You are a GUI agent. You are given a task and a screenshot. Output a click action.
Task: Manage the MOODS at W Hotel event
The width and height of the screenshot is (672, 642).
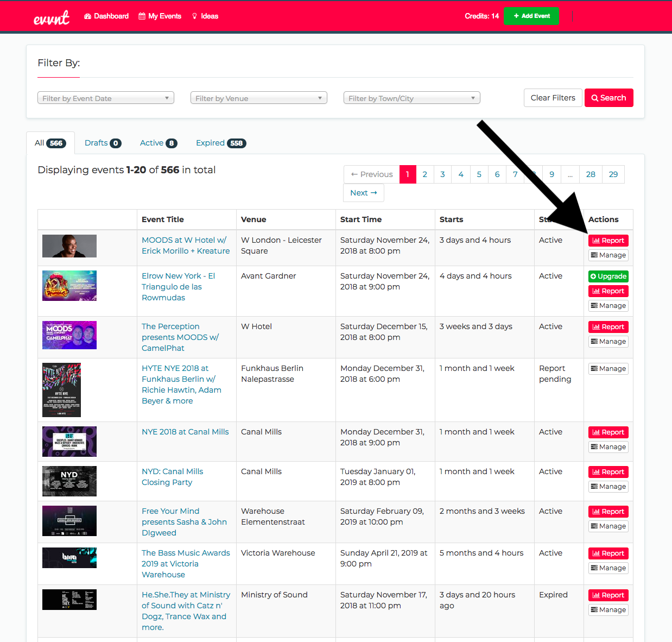click(608, 255)
